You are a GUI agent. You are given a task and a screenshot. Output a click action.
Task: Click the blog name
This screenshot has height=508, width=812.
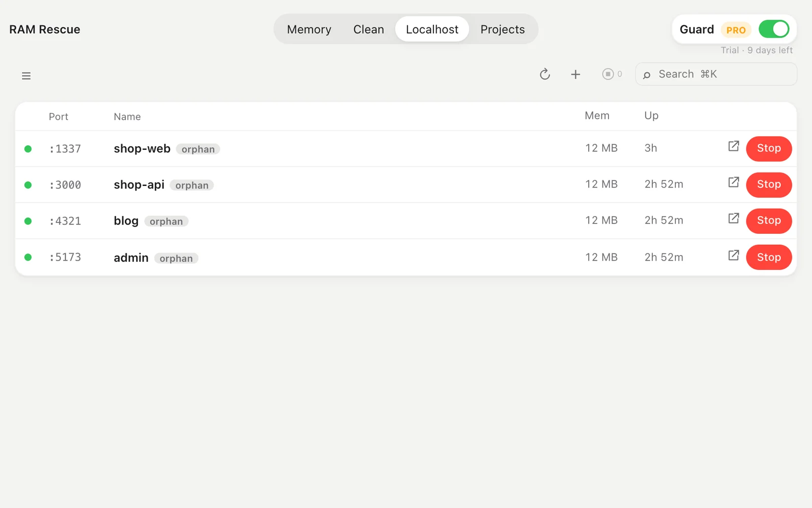point(126,221)
